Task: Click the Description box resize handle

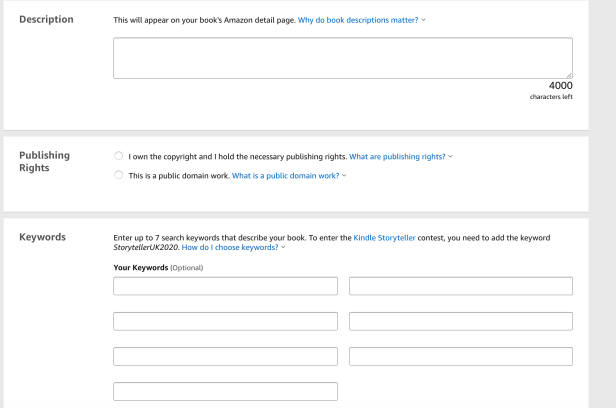Action: pyautogui.click(x=569, y=75)
